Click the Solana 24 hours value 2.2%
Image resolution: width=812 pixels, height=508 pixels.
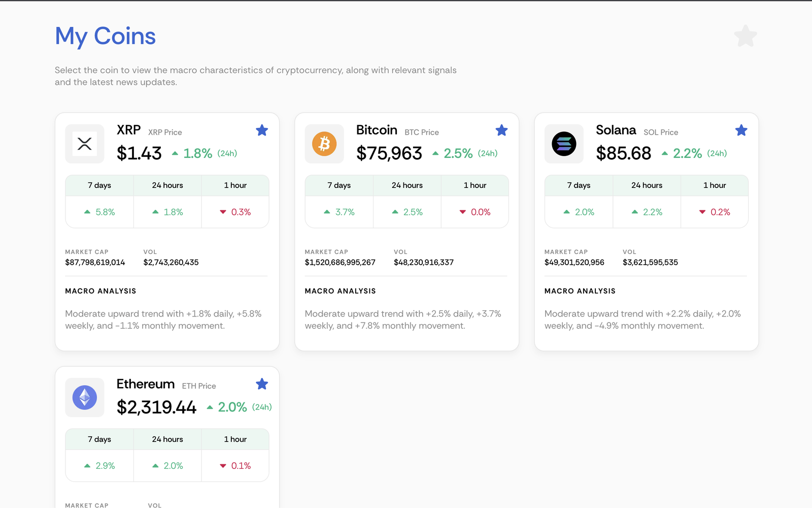(653, 212)
